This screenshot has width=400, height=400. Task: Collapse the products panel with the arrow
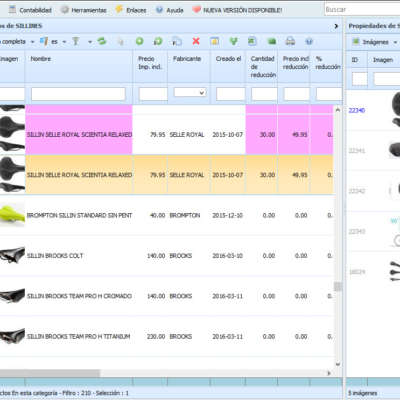(x=336, y=26)
